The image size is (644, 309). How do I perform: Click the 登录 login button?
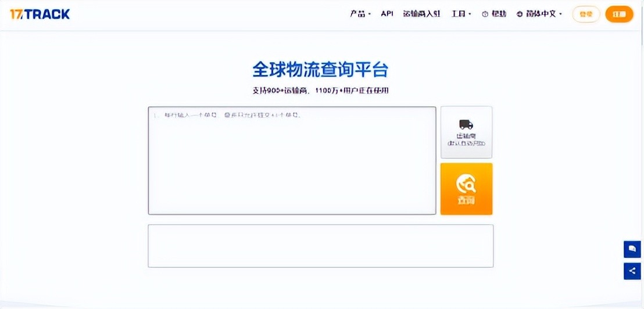point(586,15)
